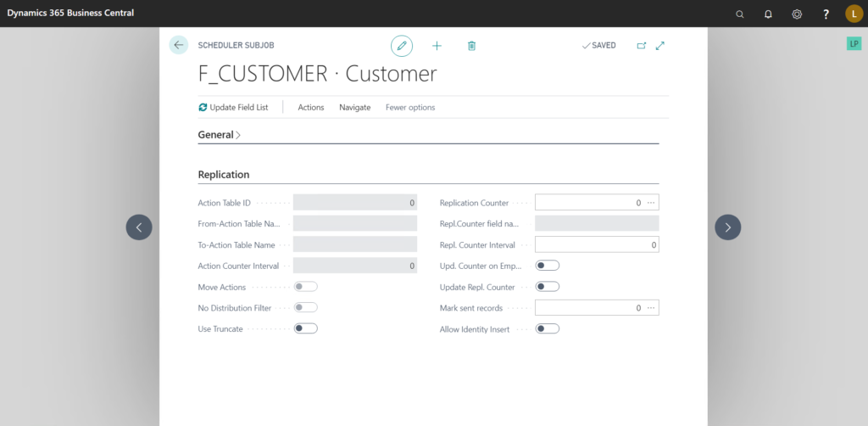Enable Use Truncate switch

[x=305, y=328]
